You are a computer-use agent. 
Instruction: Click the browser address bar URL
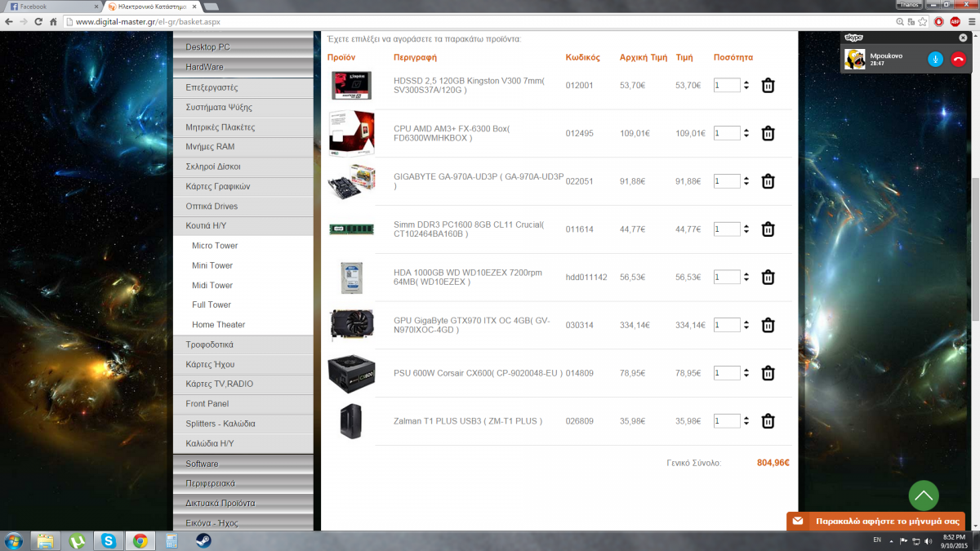tap(147, 22)
